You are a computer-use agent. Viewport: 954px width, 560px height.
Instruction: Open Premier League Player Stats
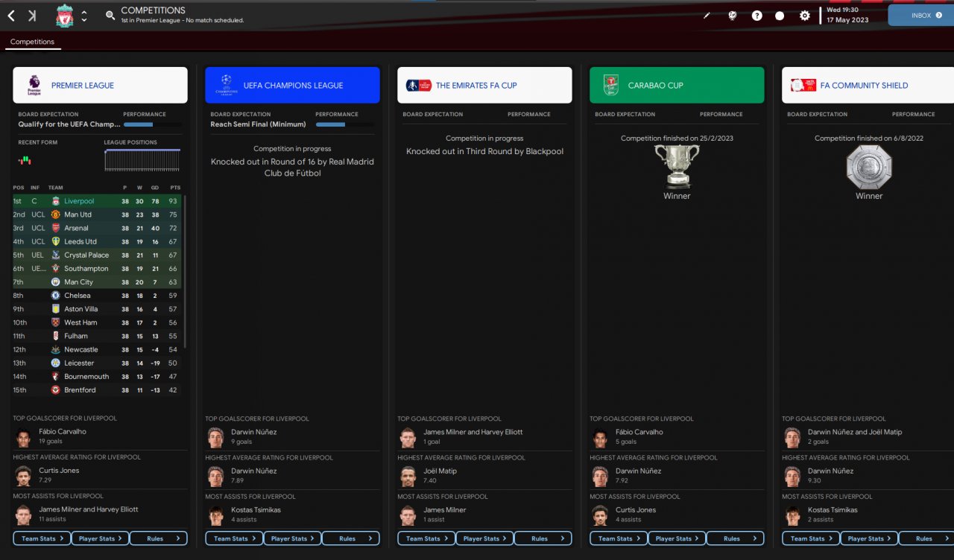click(x=100, y=538)
